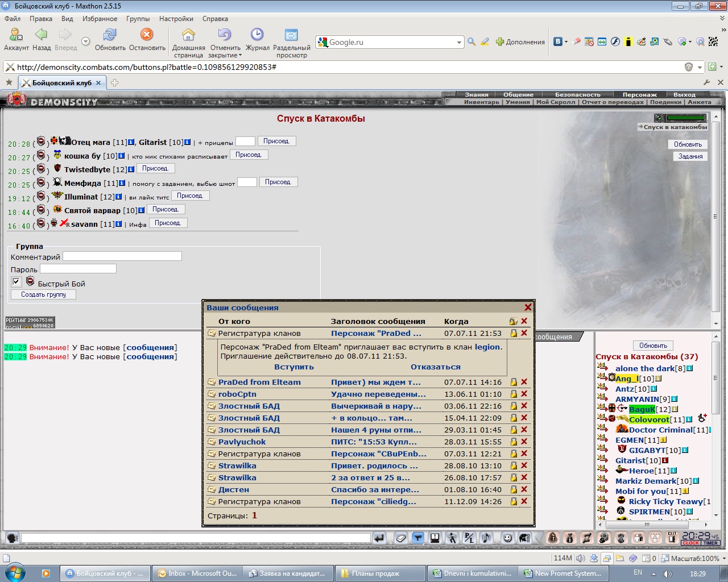Toggle the Быстрый Бой checkbox
This screenshot has width=728, height=582.
[x=16, y=281]
